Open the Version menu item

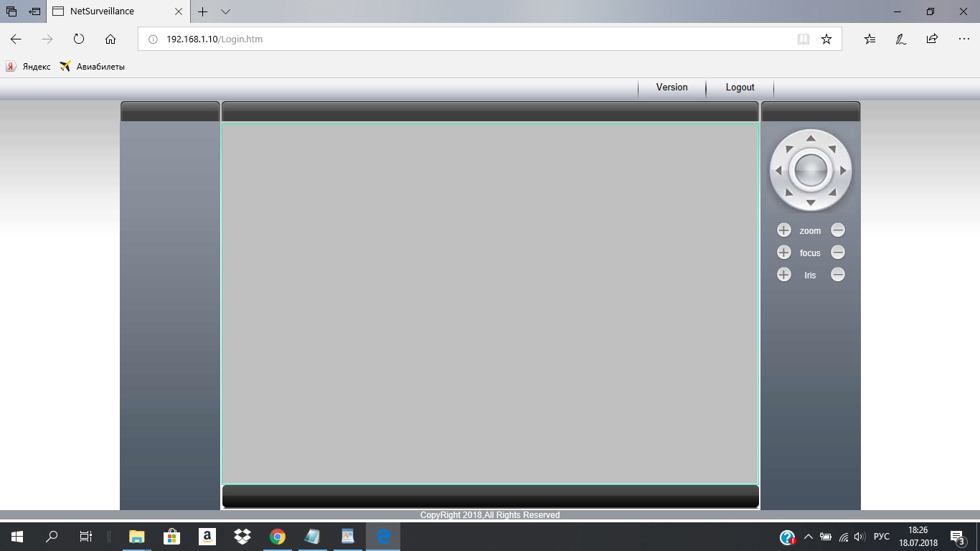pos(672,88)
